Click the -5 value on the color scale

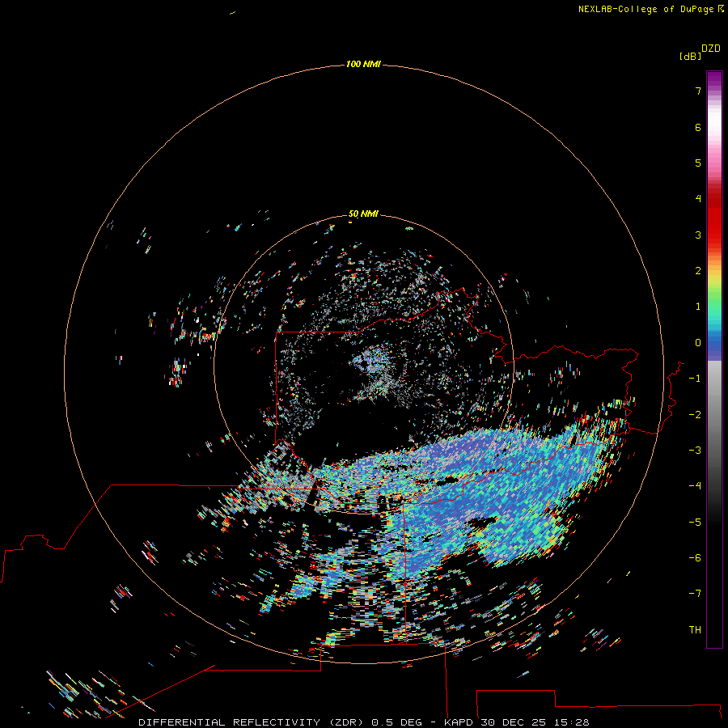[695, 523]
